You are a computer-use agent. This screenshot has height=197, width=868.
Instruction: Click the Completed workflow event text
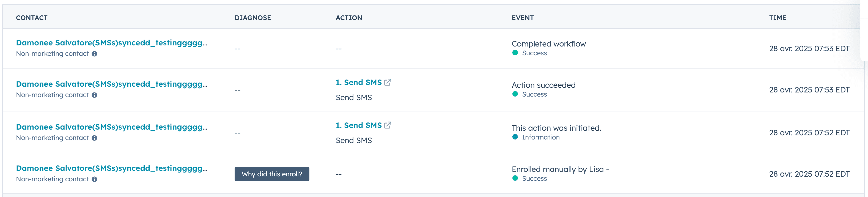pos(549,43)
